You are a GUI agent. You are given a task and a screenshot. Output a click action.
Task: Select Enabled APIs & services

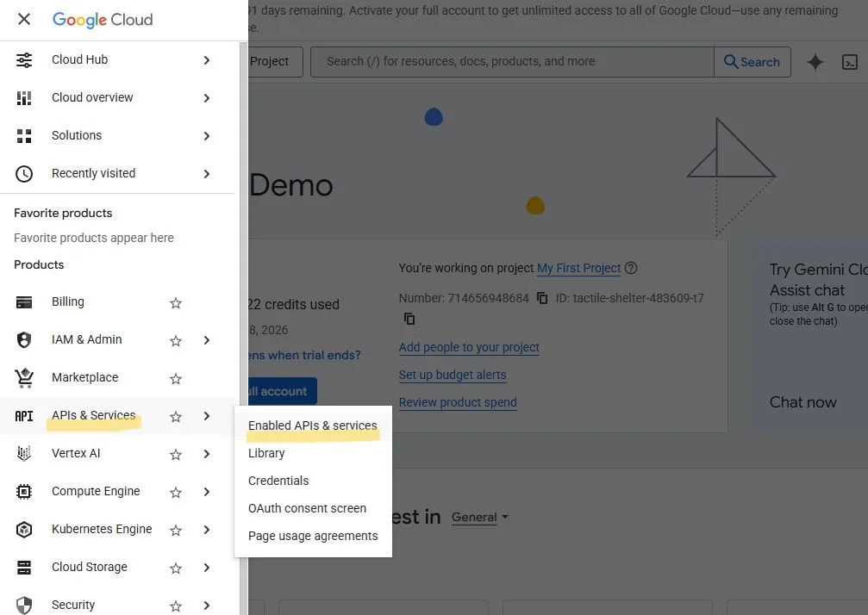tap(312, 426)
